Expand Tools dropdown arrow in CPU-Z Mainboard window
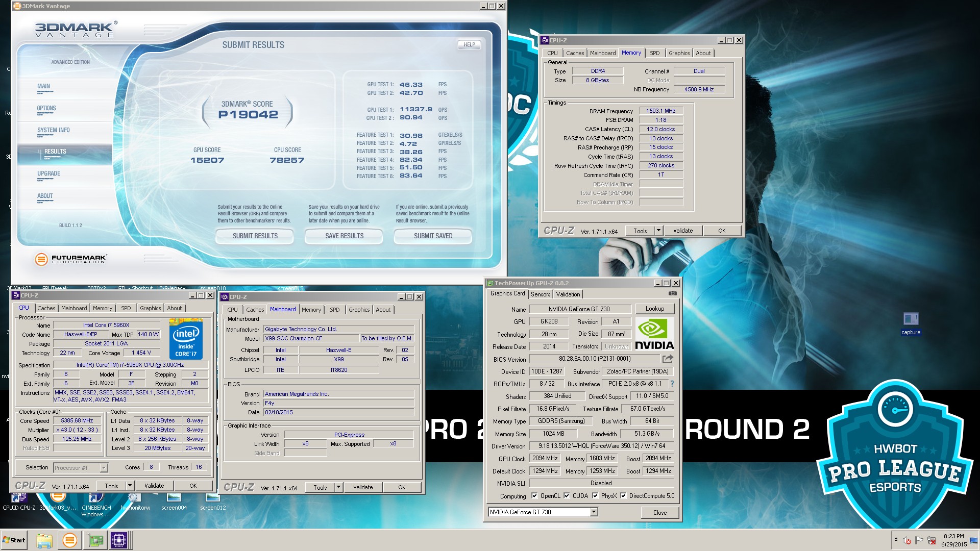The height and width of the screenshot is (551, 980). (338, 487)
